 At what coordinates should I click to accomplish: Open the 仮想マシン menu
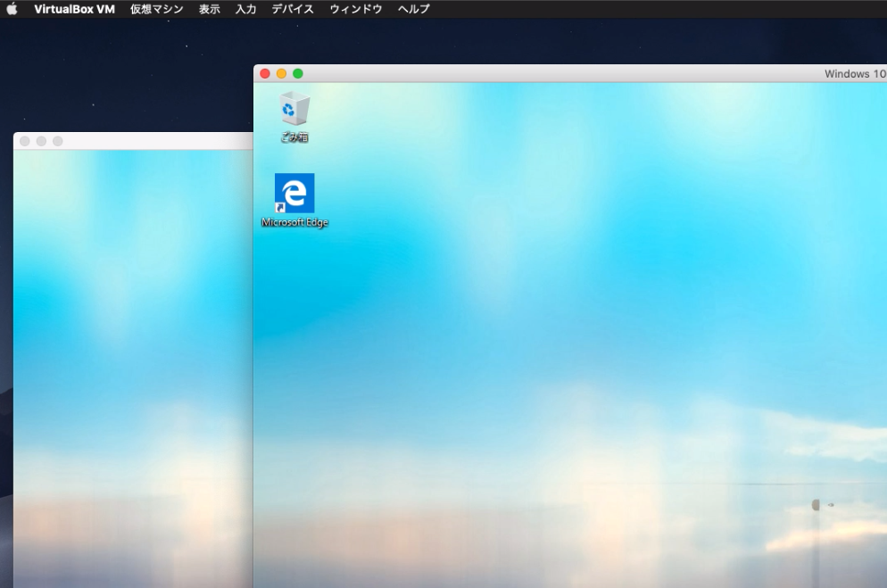tap(157, 9)
